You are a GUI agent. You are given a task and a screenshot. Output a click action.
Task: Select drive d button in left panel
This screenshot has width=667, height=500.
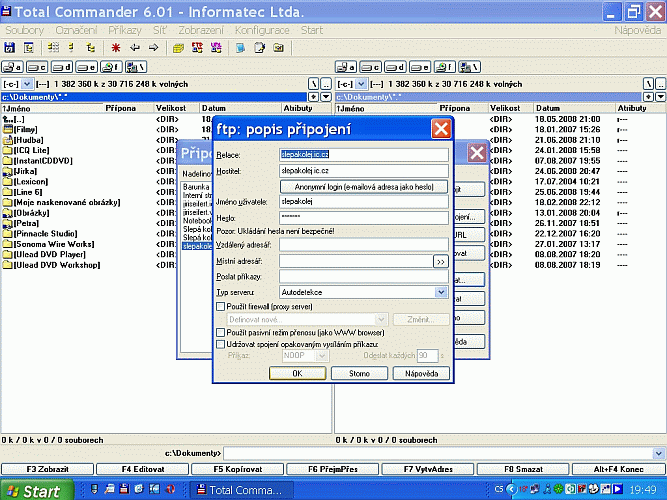click(64, 66)
